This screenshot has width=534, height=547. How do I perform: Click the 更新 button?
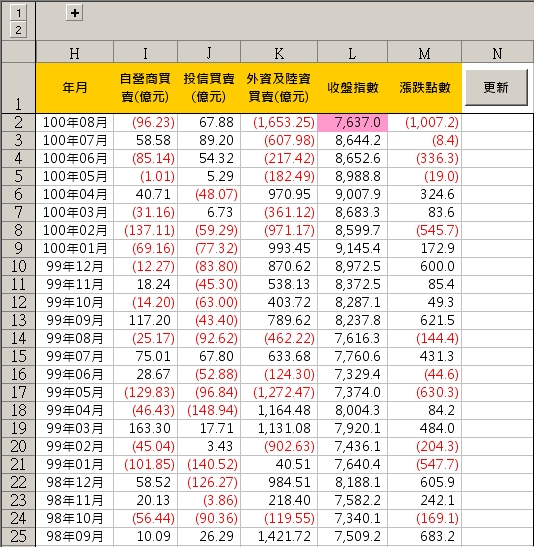tap(496, 87)
